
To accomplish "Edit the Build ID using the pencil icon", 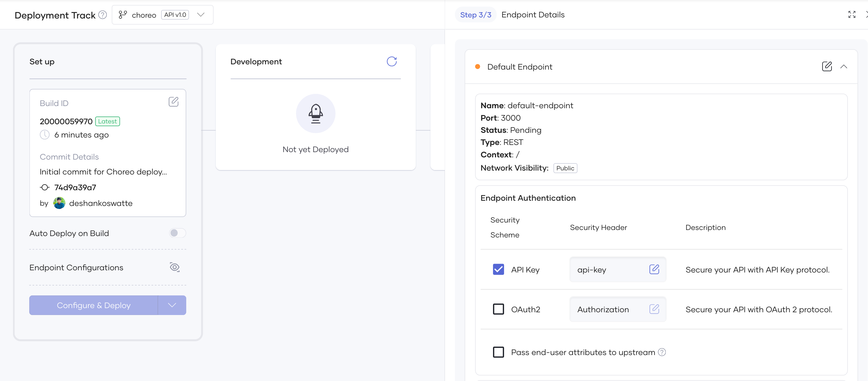I will [x=174, y=102].
